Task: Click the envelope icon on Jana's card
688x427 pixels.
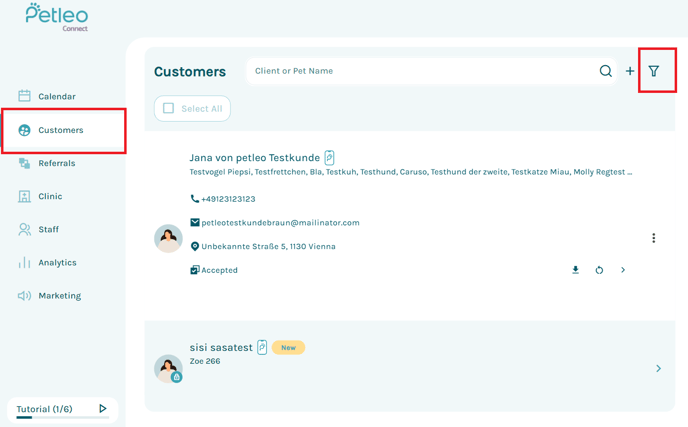Action: coord(195,222)
